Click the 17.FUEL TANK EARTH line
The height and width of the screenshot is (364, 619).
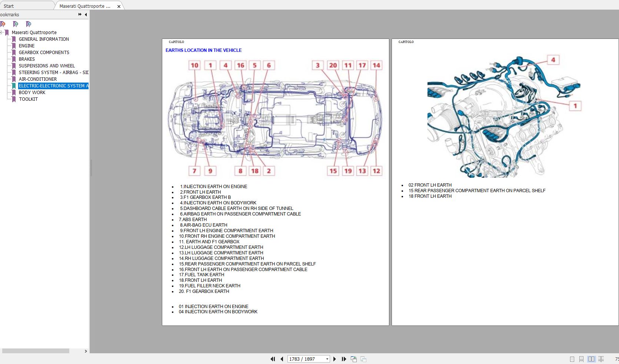click(202, 275)
